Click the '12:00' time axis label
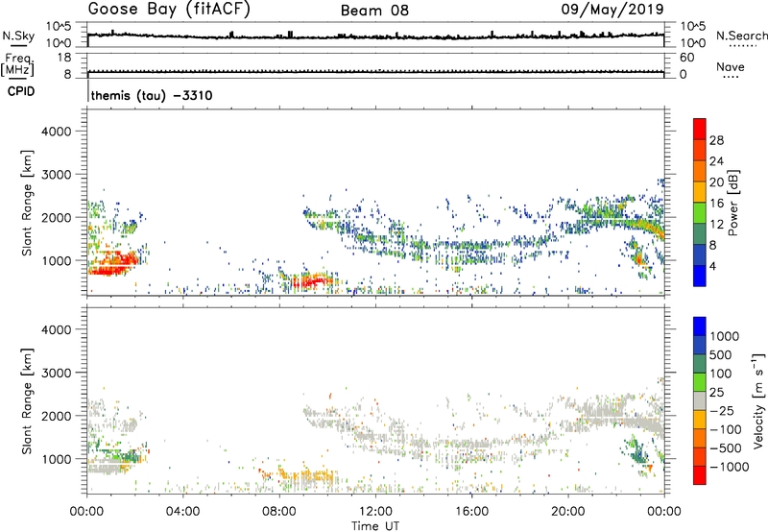This screenshot has height=532, width=768. point(375,512)
